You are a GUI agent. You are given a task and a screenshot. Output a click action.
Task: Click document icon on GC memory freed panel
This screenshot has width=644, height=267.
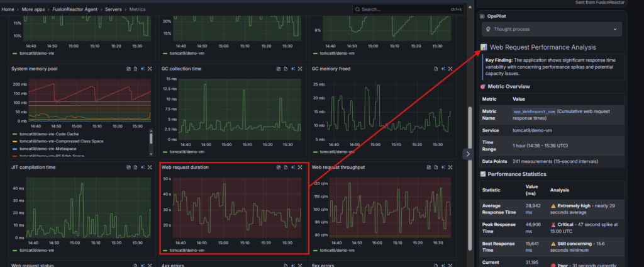point(436,69)
